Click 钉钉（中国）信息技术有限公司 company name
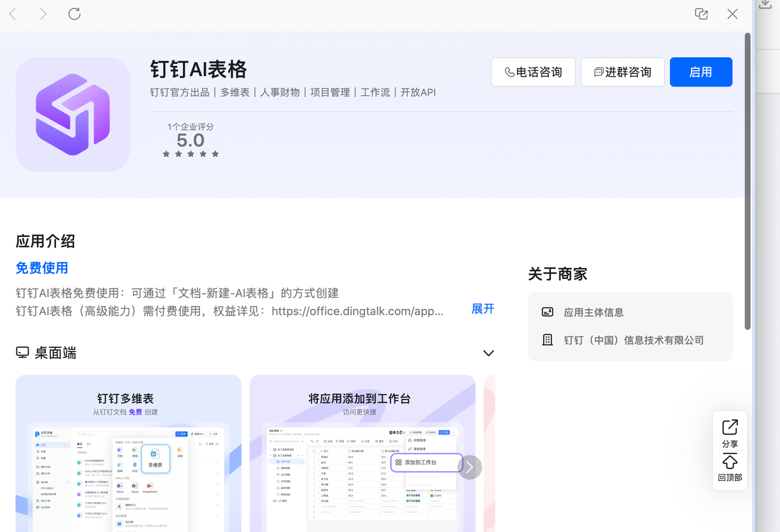The height and width of the screenshot is (532, 780). [634, 340]
